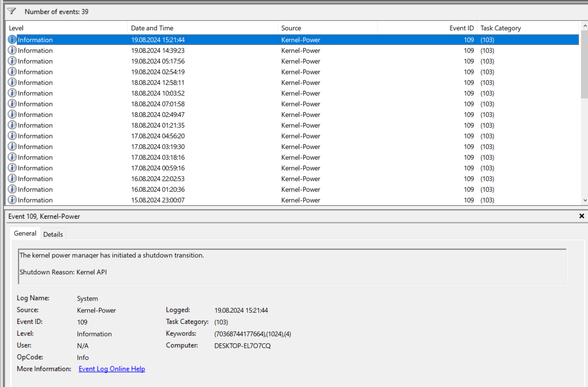The height and width of the screenshot is (387, 588).
Task: Sort by Task Category column header
Action: tap(529, 28)
